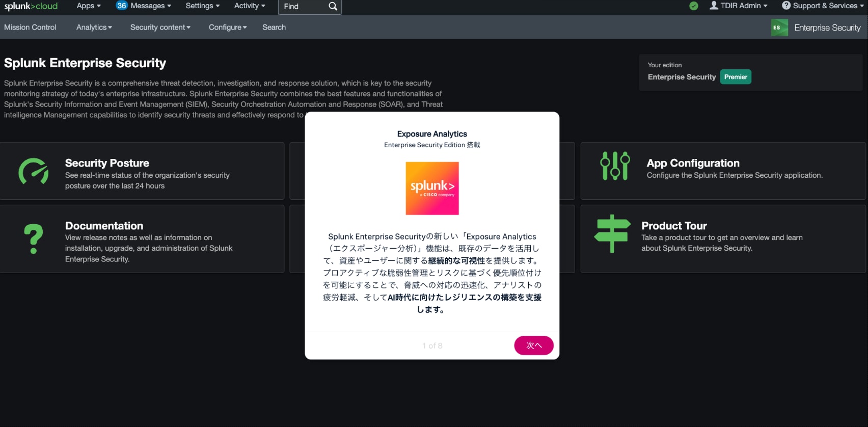The width and height of the screenshot is (868, 427).
Task: Open the Search nav item
Action: click(x=274, y=27)
